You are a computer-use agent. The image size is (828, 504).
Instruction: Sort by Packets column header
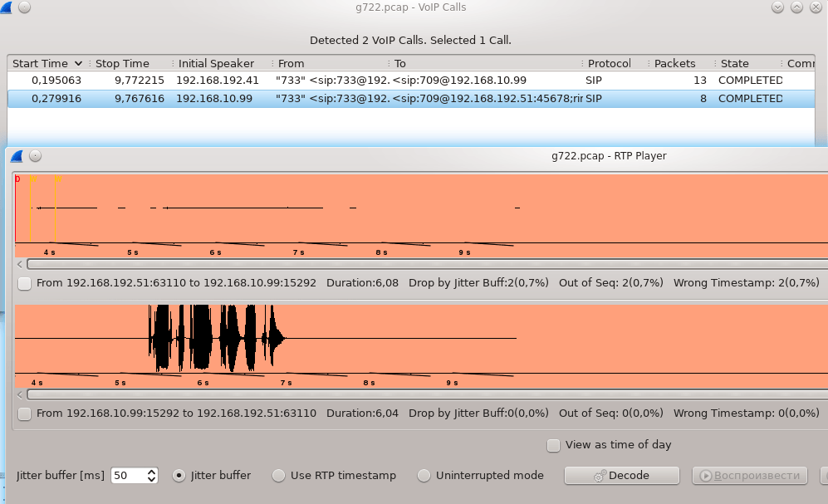[x=681, y=63]
